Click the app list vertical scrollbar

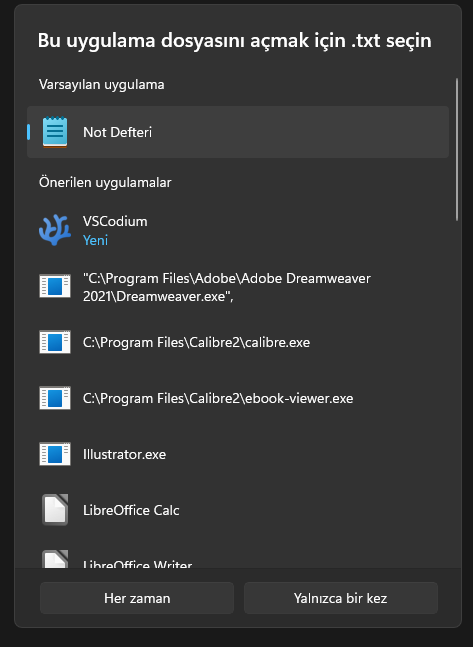pyautogui.click(x=457, y=149)
